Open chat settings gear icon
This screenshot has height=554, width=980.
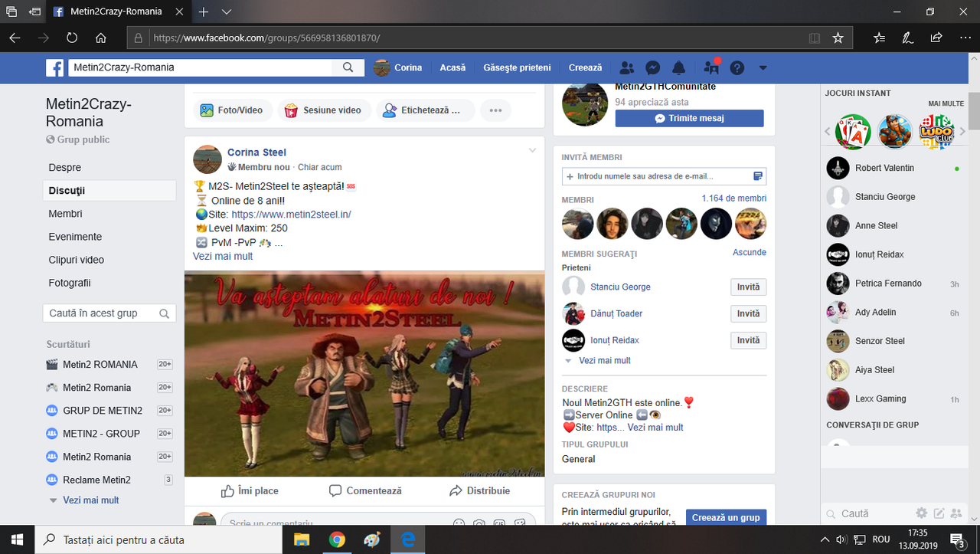click(922, 513)
